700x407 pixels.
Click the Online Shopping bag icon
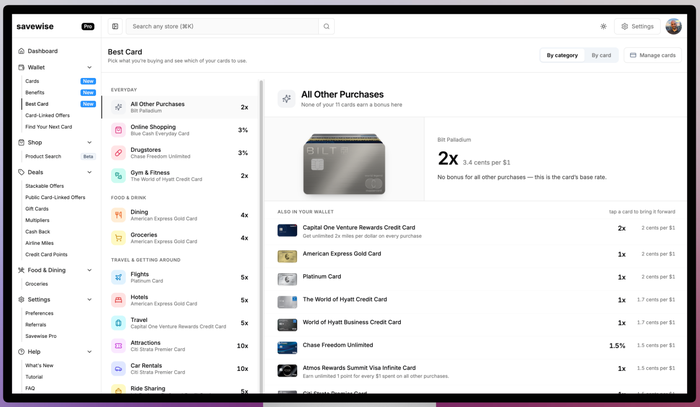coord(118,130)
